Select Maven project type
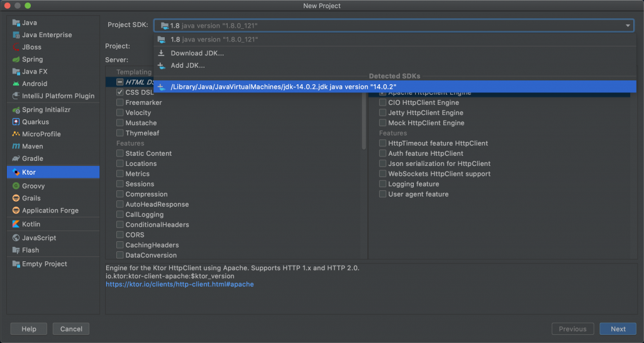This screenshot has width=644, height=343. [x=53, y=146]
